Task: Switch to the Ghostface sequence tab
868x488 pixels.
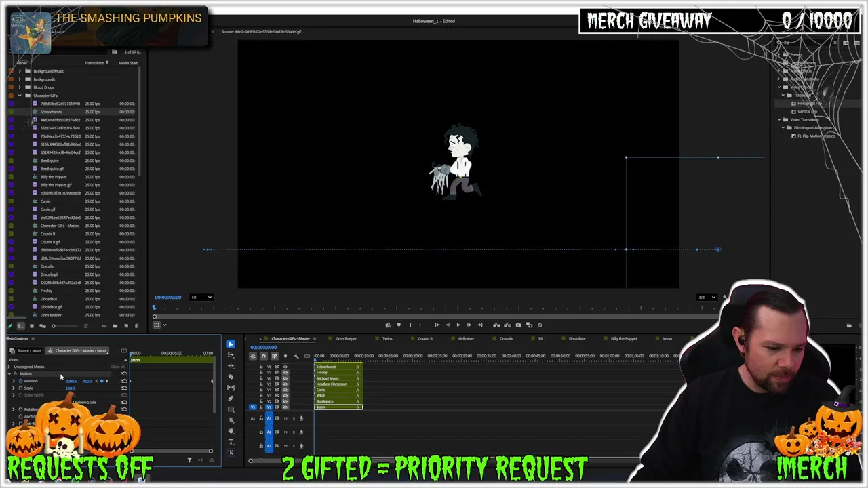Action: click(x=577, y=338)
